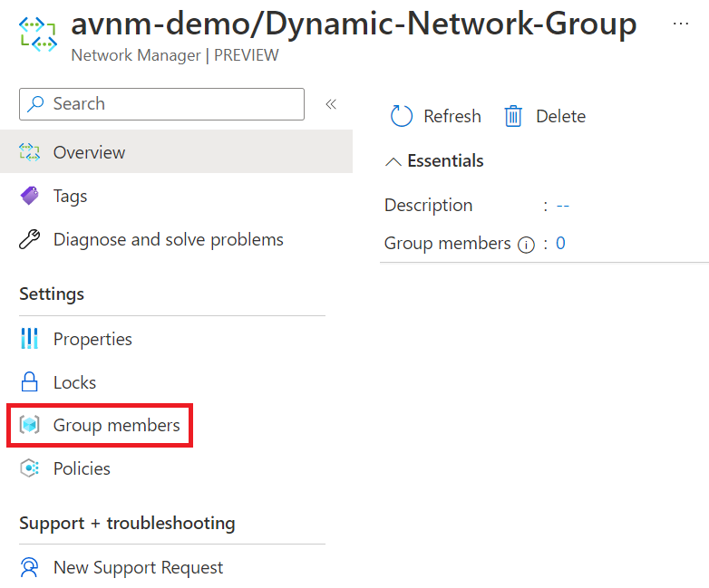Viewport: 709px width, 588px height.
Task: Click the Description label text
Action: click(428, 205)
